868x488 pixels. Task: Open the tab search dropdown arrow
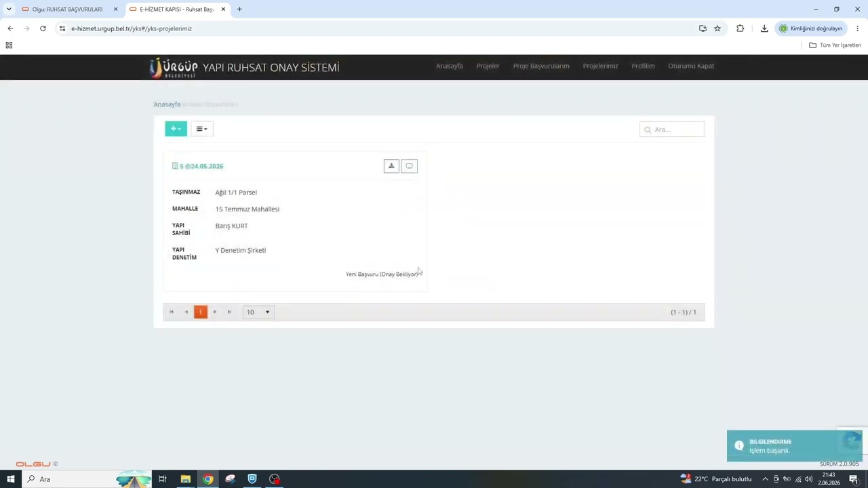9,9
